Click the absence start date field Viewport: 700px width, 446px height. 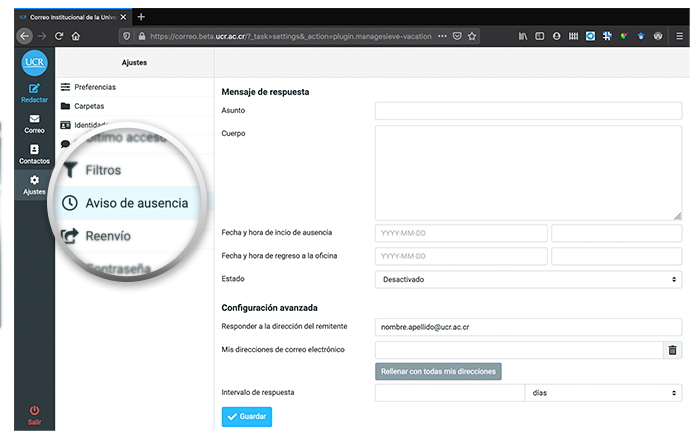[x=461, y=233]
